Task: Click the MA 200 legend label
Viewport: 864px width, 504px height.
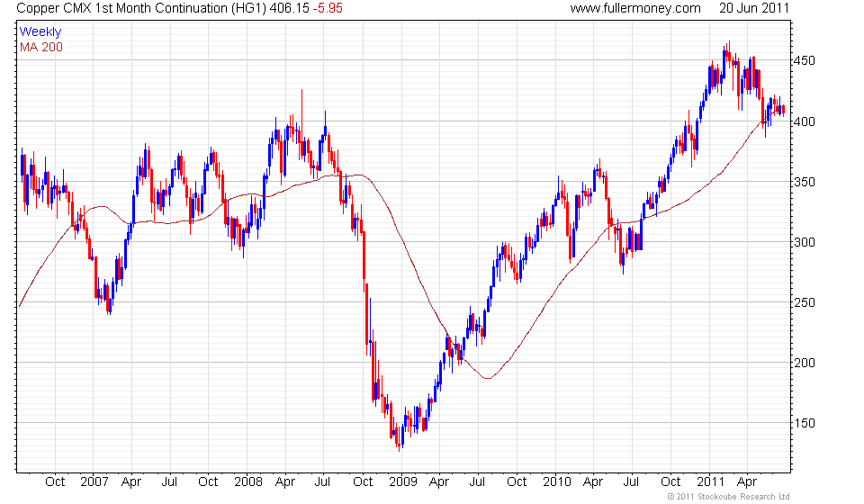Action: pos(41,48)
